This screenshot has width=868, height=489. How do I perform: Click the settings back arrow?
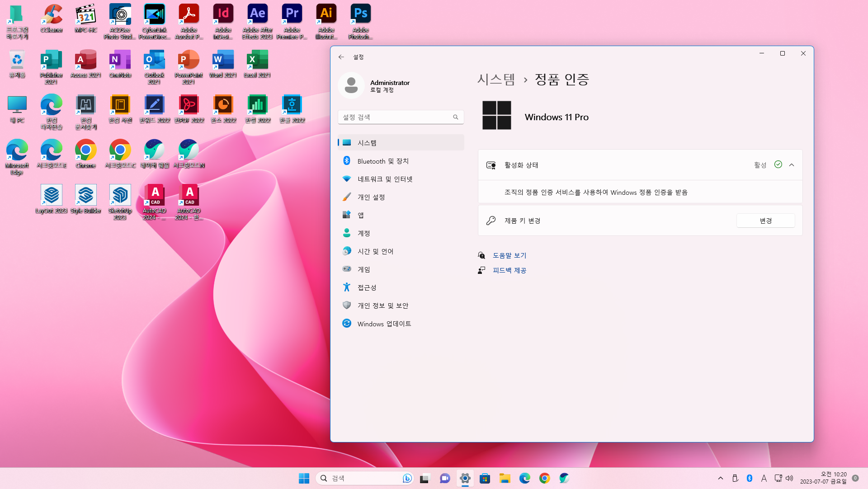coord(341,57)
